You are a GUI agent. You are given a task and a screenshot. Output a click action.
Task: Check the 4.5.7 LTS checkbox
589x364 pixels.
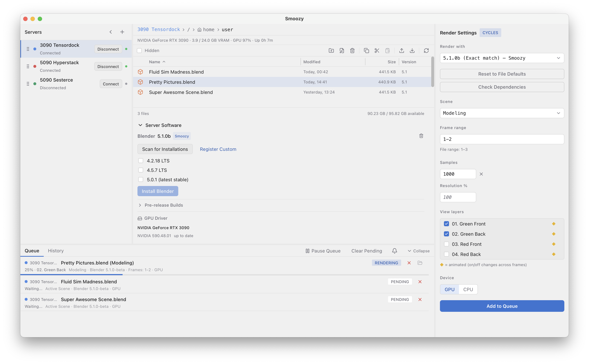coord(141,170)
